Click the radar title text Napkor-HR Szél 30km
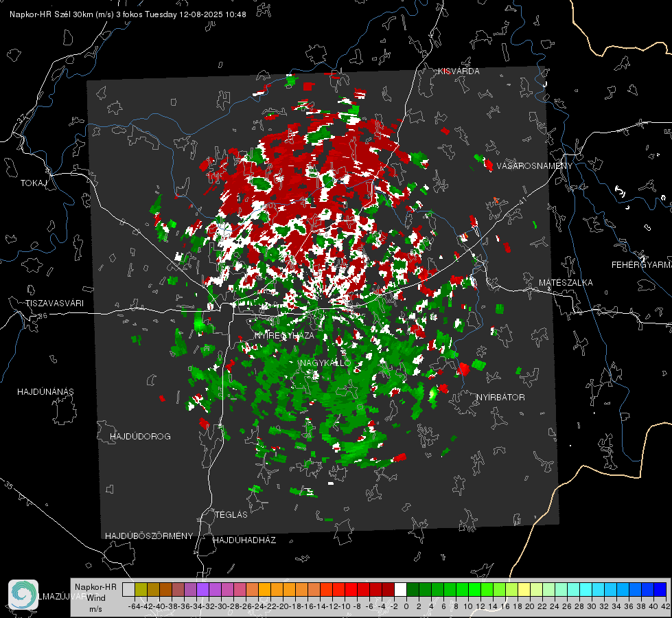 click(x=62, y=14)
